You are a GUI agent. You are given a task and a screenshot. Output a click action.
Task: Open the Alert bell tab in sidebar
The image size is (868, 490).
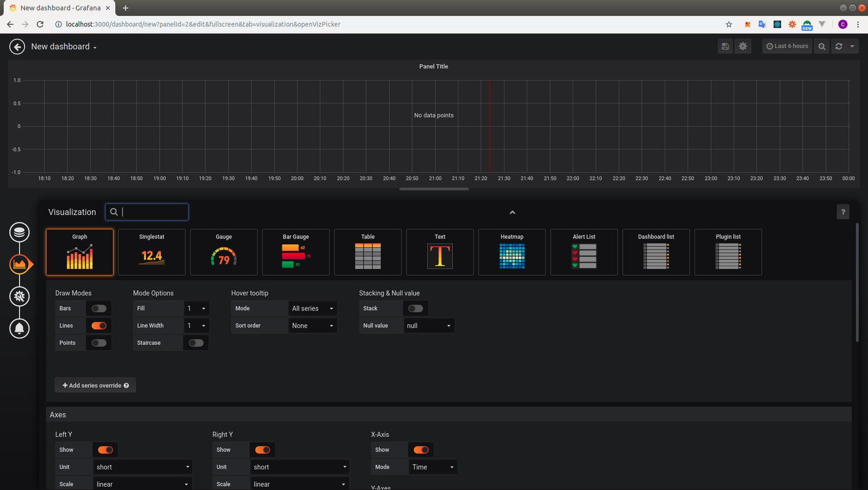(x=19, y=328)
